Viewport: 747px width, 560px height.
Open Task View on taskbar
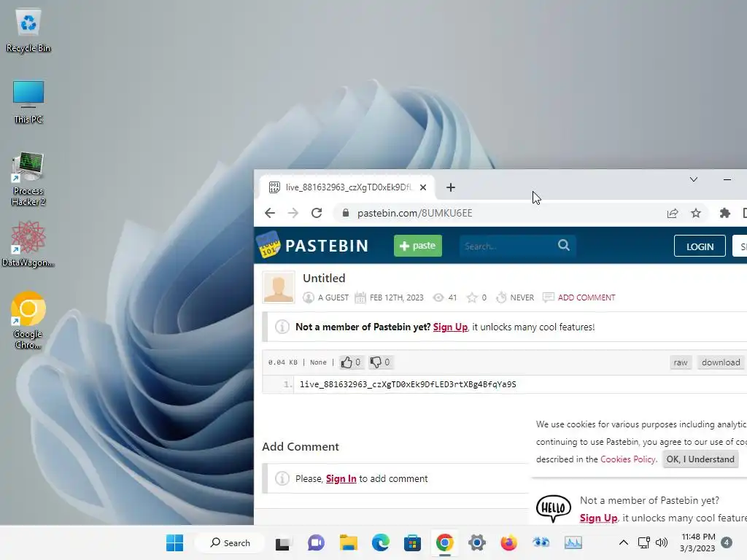[x=282, y=542]
